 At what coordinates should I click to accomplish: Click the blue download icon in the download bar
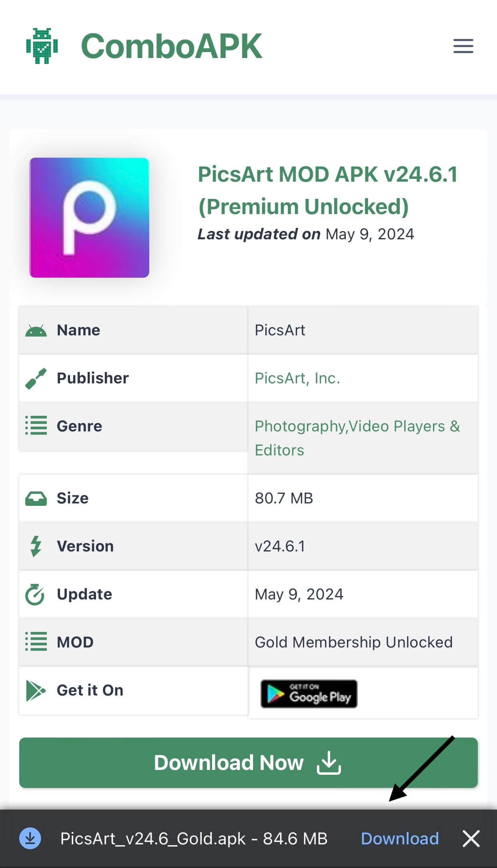point(30,839)
